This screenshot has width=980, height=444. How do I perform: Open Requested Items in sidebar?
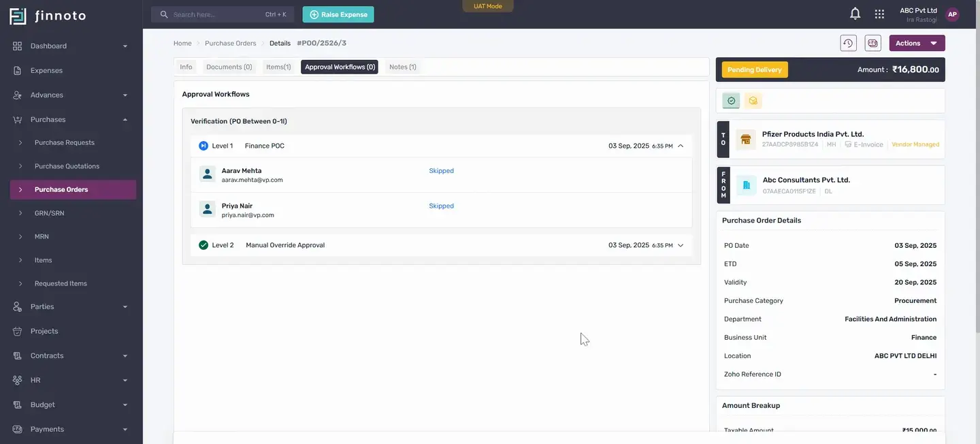61,283
